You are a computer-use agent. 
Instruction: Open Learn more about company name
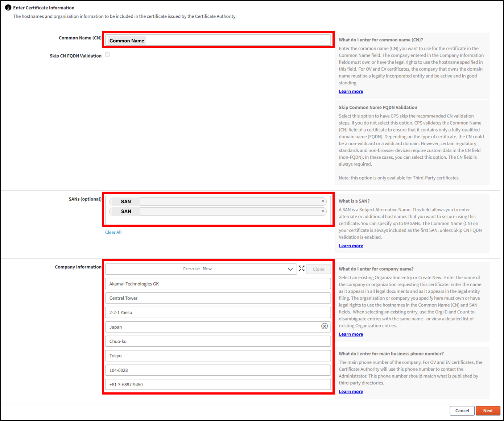351,334
